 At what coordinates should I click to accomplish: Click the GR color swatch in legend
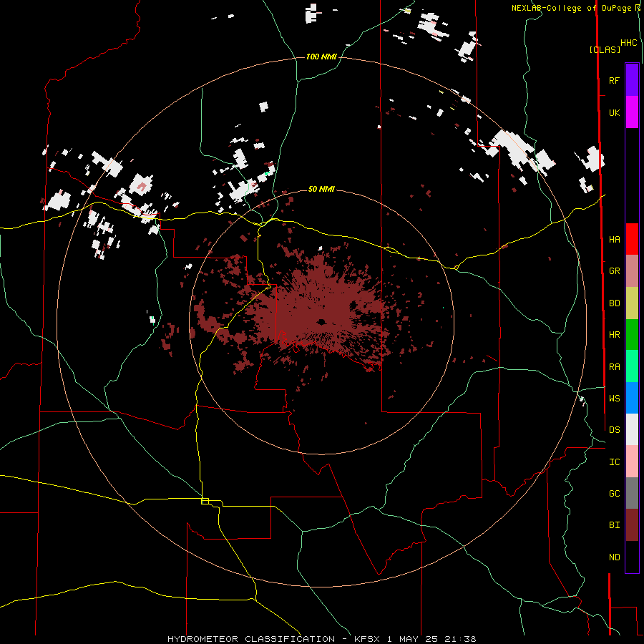[632, 271]
